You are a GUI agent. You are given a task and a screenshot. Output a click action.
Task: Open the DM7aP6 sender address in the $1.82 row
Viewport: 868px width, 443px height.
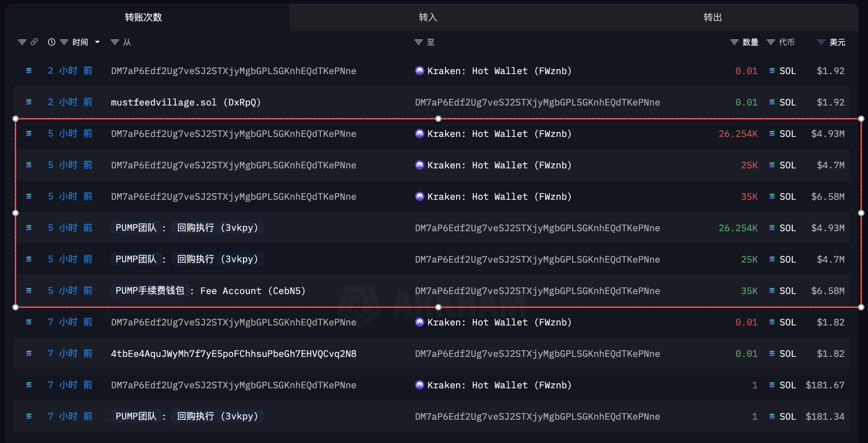[x=234, y=322]
